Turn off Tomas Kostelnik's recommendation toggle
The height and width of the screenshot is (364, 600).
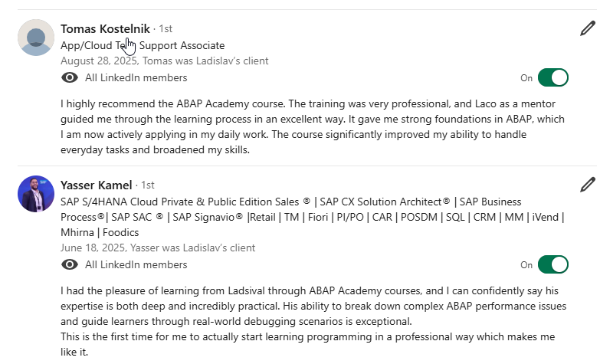pos(552,77)
